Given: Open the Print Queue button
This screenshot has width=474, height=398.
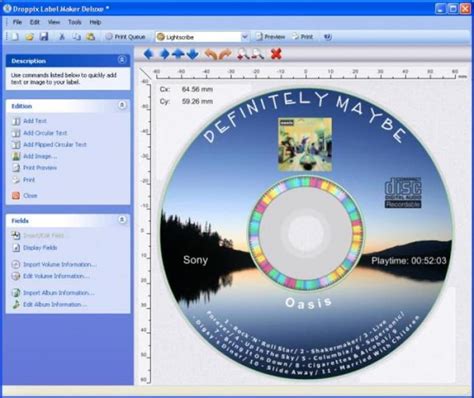Looking at the screenshot, I should pos(126,37).
